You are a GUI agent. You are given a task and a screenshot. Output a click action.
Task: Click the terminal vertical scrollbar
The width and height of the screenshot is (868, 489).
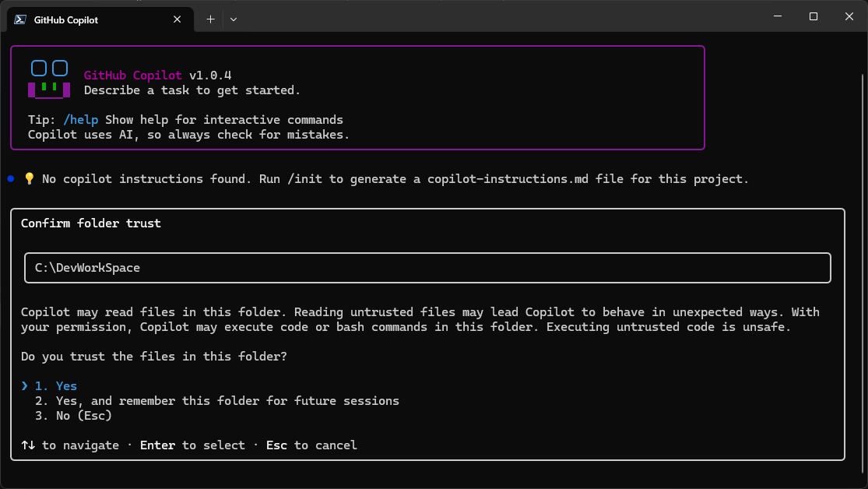tap(862, 234)
